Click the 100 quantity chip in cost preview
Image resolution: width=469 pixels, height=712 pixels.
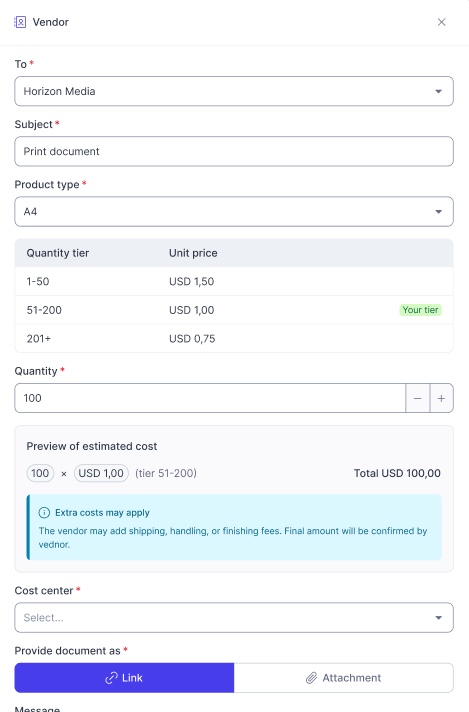pyautogui.click(x=40, y=473)
